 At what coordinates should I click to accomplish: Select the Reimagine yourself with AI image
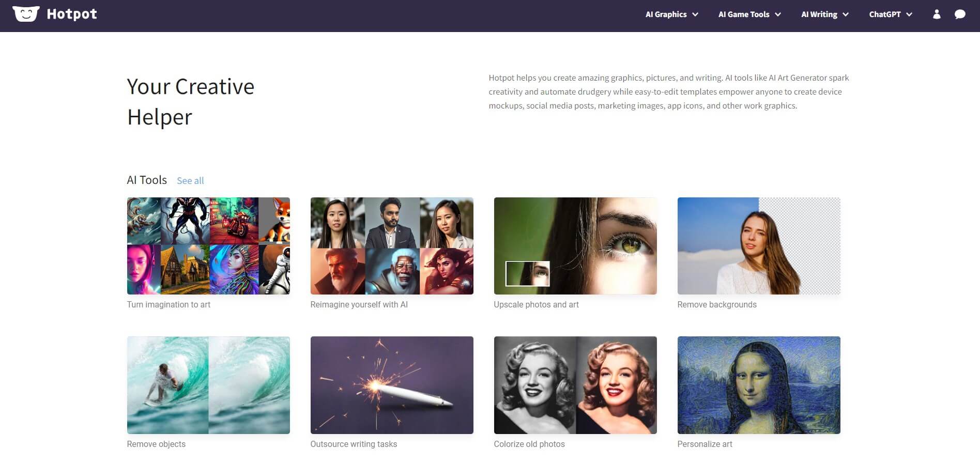tap(392, 246)
